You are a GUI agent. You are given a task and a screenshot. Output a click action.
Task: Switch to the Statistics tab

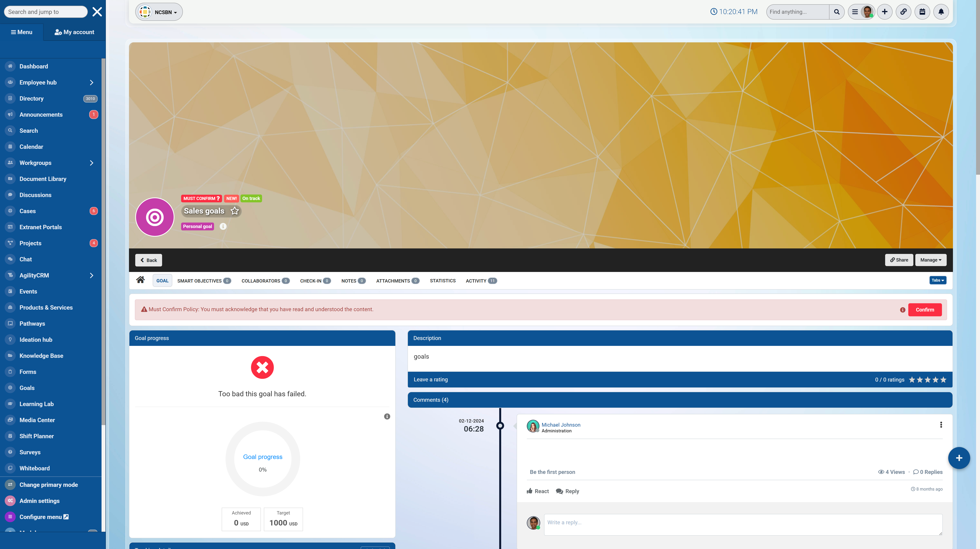pos(442,281)
